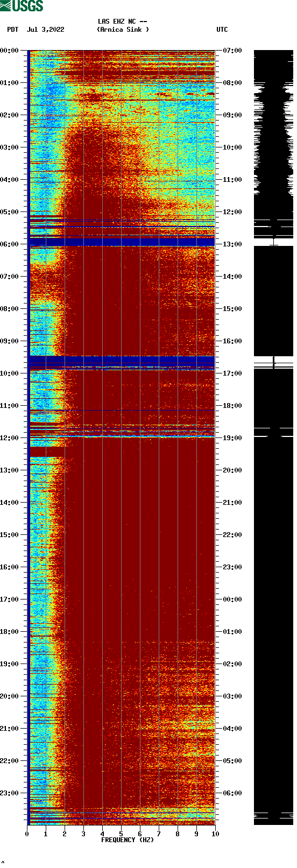Click the blue data gap band near 06:00 PDT

pos(122,242)
